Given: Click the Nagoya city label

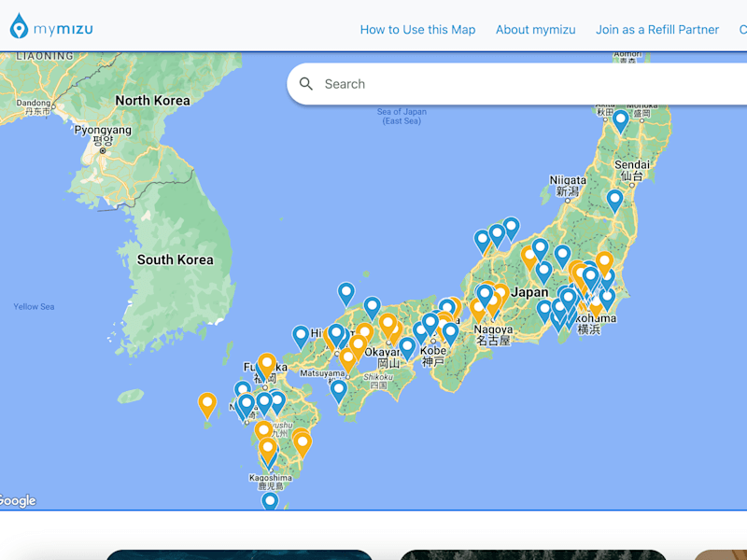Looking at the screenshot, I should 493,335.
